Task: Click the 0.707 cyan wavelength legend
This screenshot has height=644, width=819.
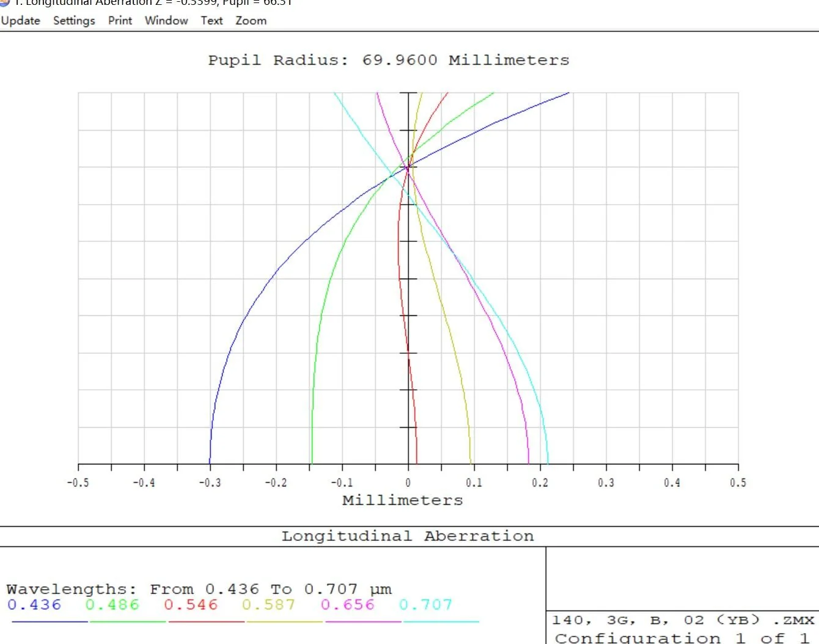Action: (x=426, y=605)
